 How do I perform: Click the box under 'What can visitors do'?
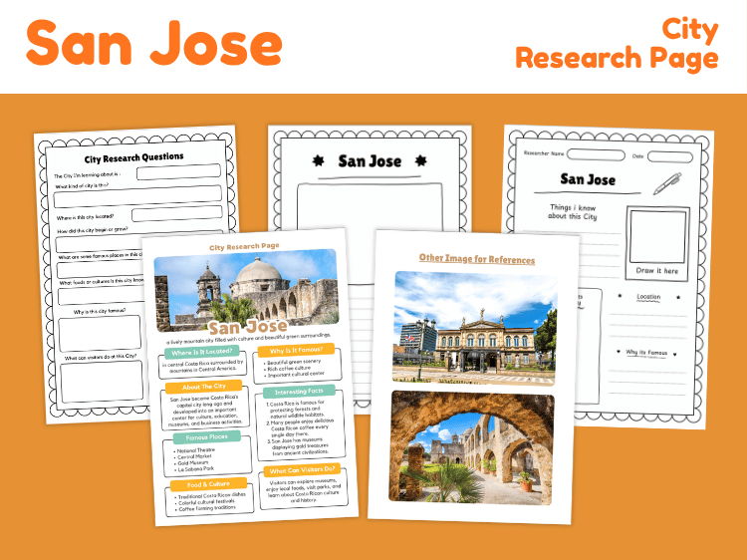coord(102,382)
